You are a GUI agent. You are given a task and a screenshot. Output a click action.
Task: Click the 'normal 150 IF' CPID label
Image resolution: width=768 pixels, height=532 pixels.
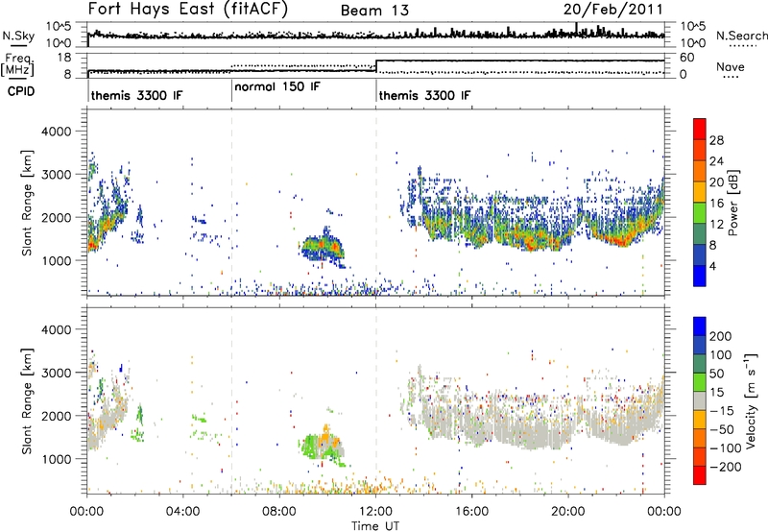(277, 86)
